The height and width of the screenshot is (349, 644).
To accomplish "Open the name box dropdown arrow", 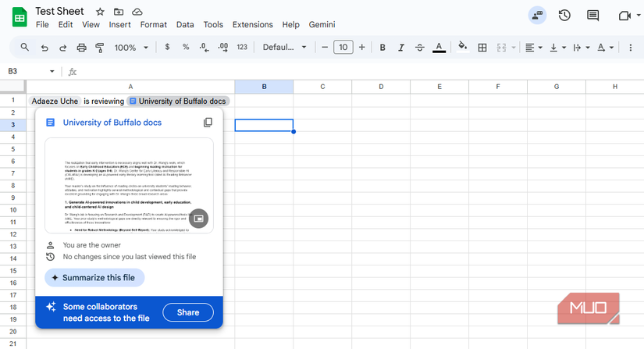I will (52, 72).
